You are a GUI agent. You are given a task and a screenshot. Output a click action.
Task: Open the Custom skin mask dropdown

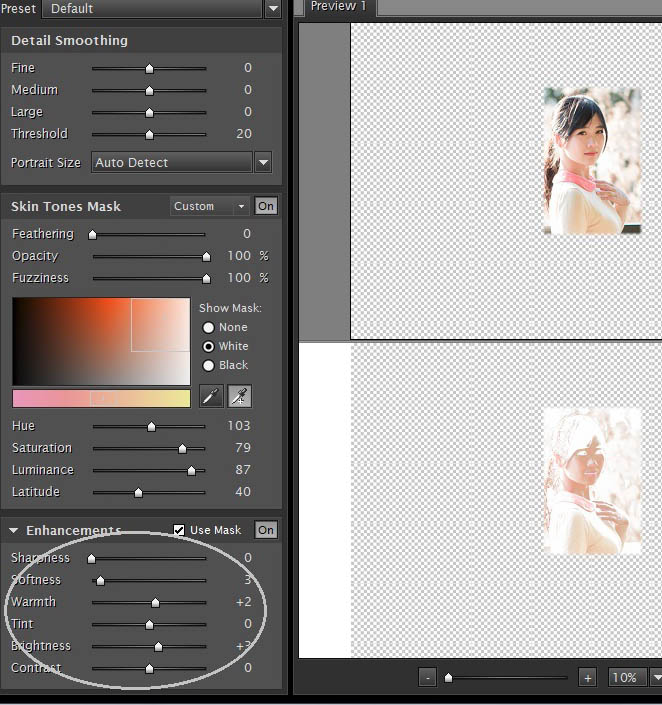[x=209, y=206]
